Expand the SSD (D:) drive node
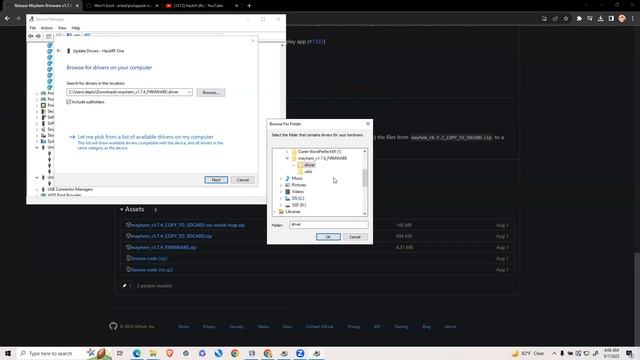640x360 pixels. [x=281, y=205]
